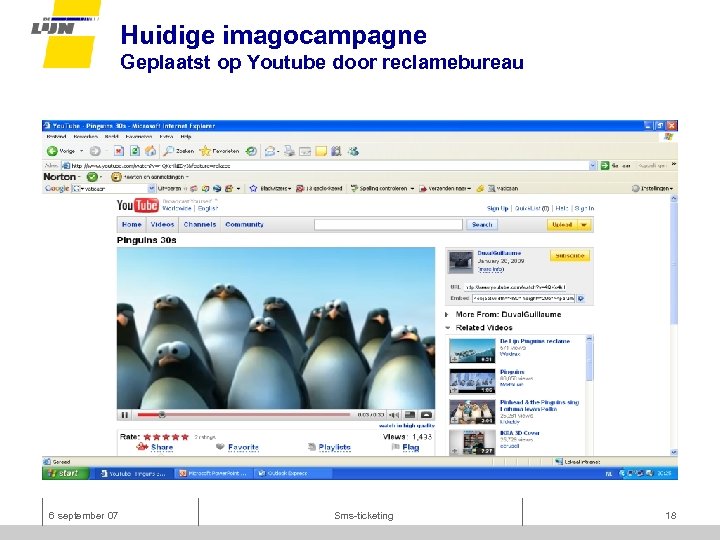Click the IE Forward arrow button

point(95,151)
